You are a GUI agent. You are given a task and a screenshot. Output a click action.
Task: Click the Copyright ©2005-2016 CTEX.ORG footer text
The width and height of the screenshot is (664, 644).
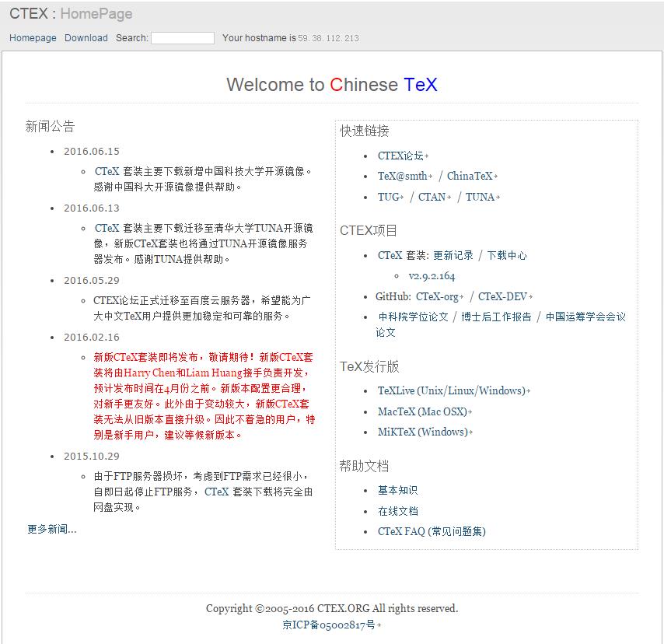(332, 608)
